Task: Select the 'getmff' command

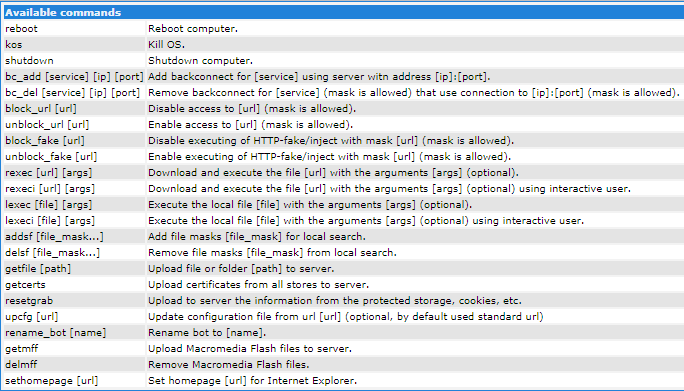Action: pyautogui.click(x=21, y=349)
